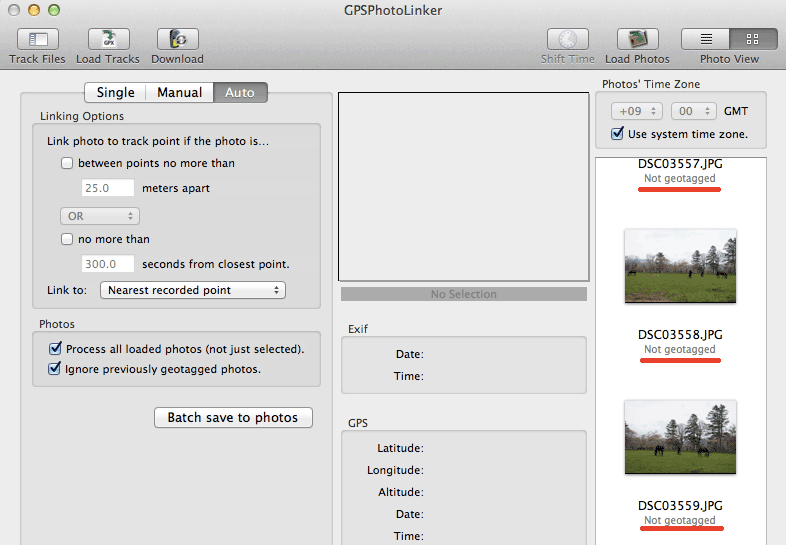
Task: Click the No Selection status bar
Action: pos(464,294)
